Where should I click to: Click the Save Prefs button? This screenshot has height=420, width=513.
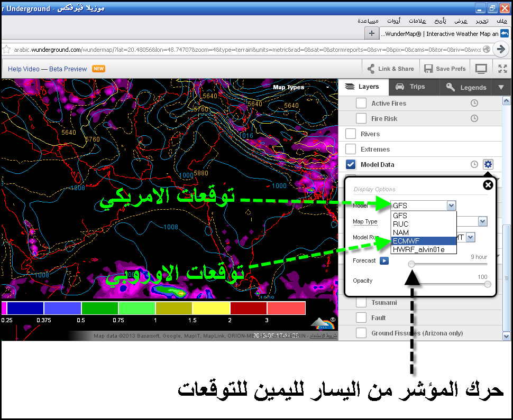pos(445,69)
